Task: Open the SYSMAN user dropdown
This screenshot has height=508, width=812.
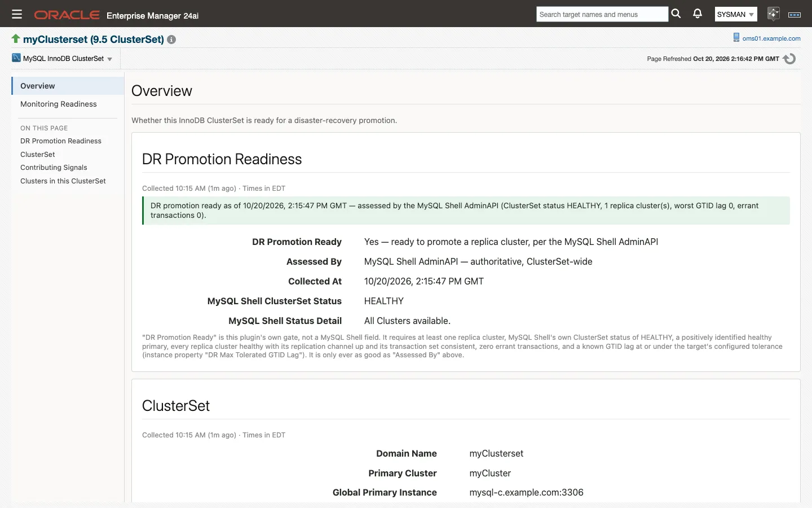Action: pyautogui.click(x=736, y=15)
